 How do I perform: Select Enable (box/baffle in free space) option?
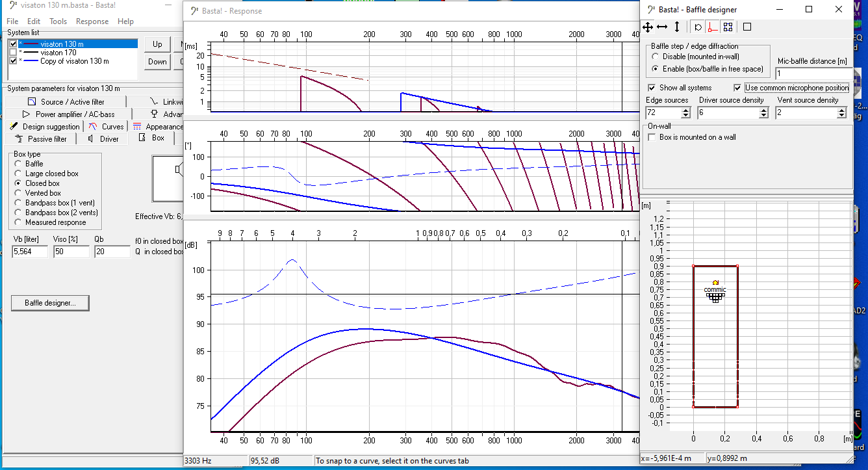pyautogui.click(x=656, y=69)
